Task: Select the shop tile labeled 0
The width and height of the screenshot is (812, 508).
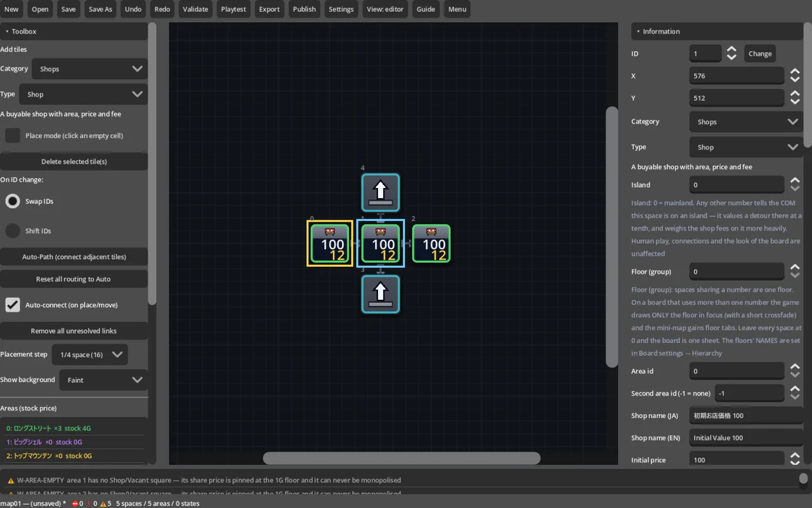Action: 330,243
